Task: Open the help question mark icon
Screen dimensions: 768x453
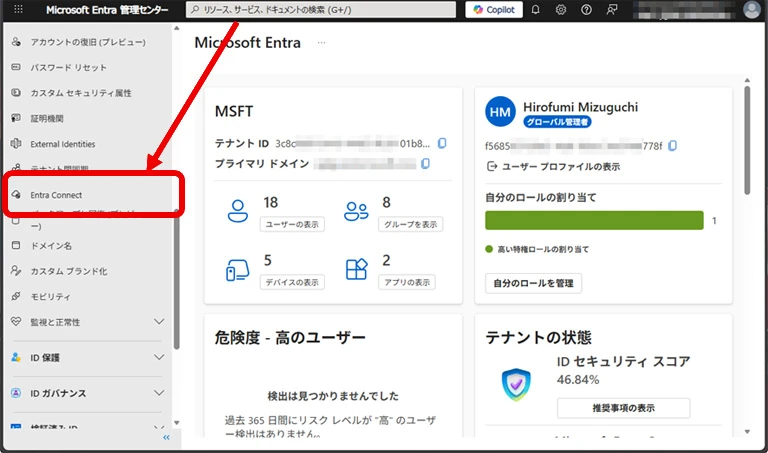Action: click(586, 9)
